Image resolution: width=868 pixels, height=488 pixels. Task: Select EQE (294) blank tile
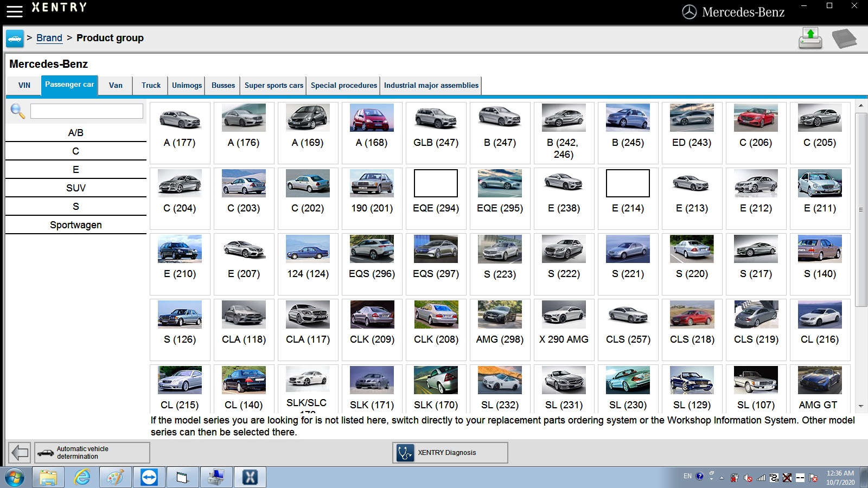point(436,198)
